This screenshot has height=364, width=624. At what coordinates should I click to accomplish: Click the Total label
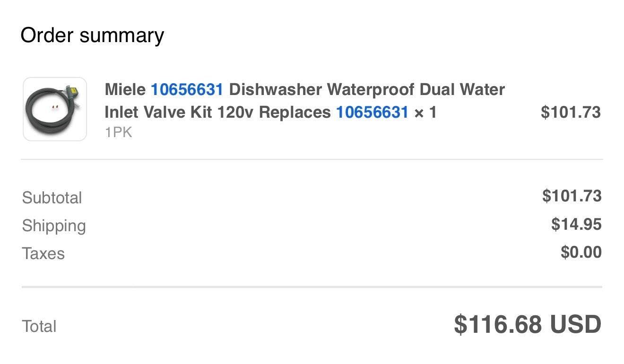(x=39, y=326)
